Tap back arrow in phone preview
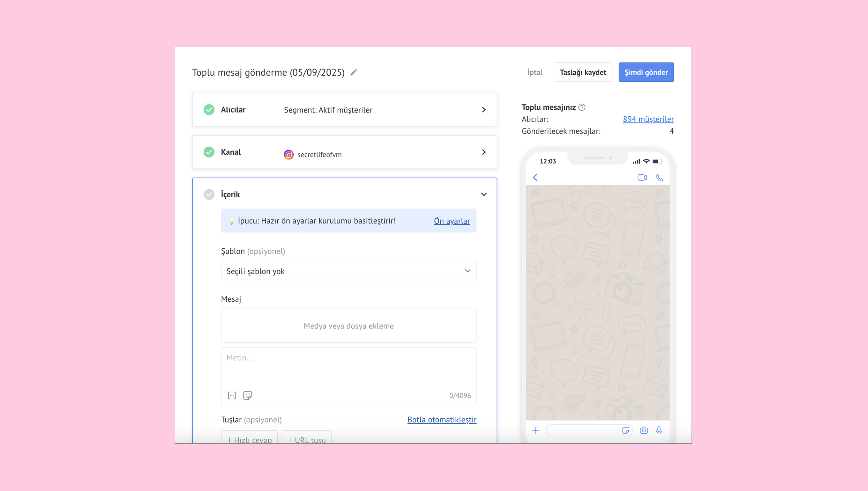868x491 pixels. click(535, 177)
